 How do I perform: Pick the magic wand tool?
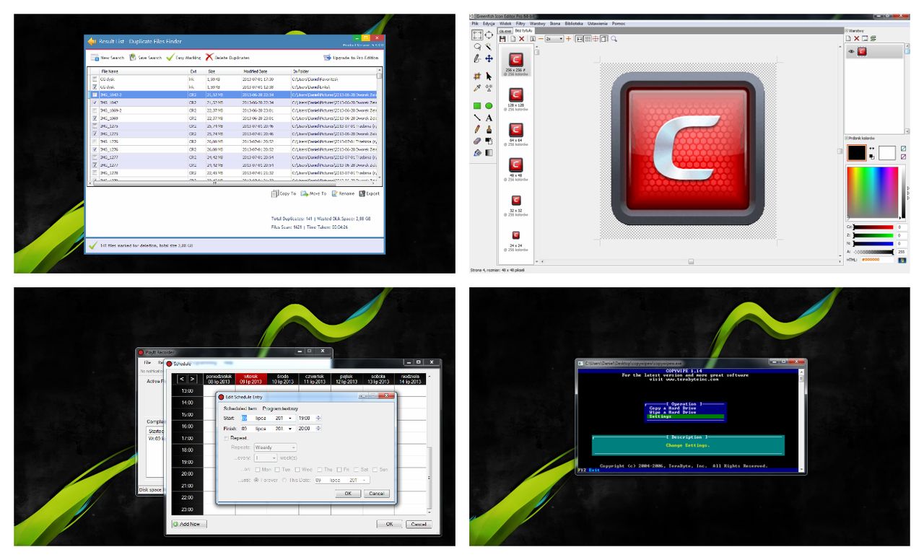[489, 47]
